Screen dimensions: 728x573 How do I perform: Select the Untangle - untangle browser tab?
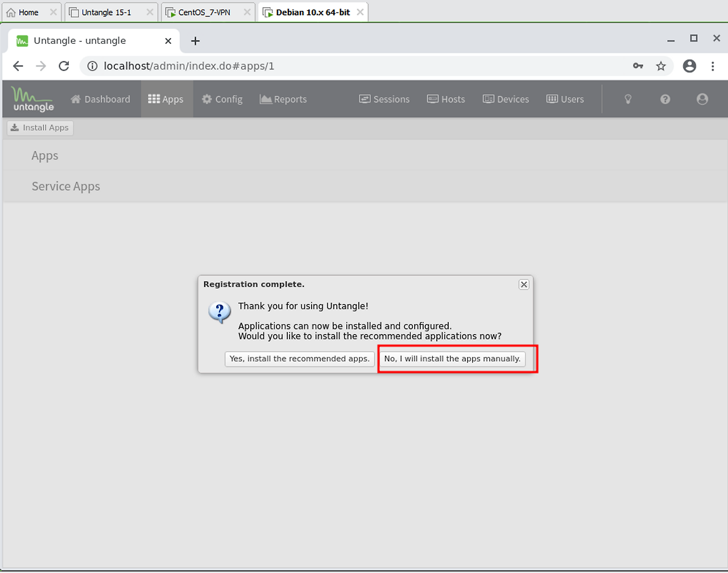pos(94,41)
